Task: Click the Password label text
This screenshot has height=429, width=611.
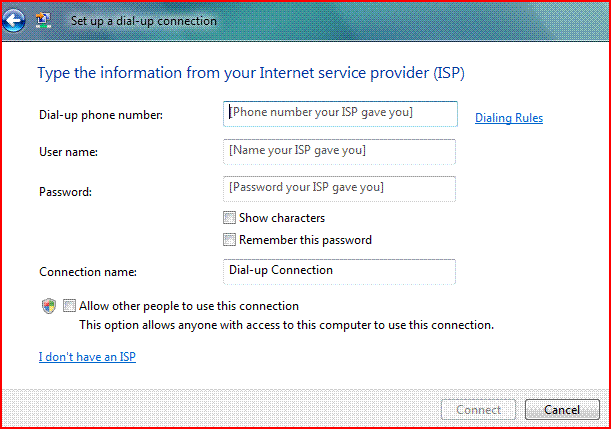Action: [x=65, y=192]
